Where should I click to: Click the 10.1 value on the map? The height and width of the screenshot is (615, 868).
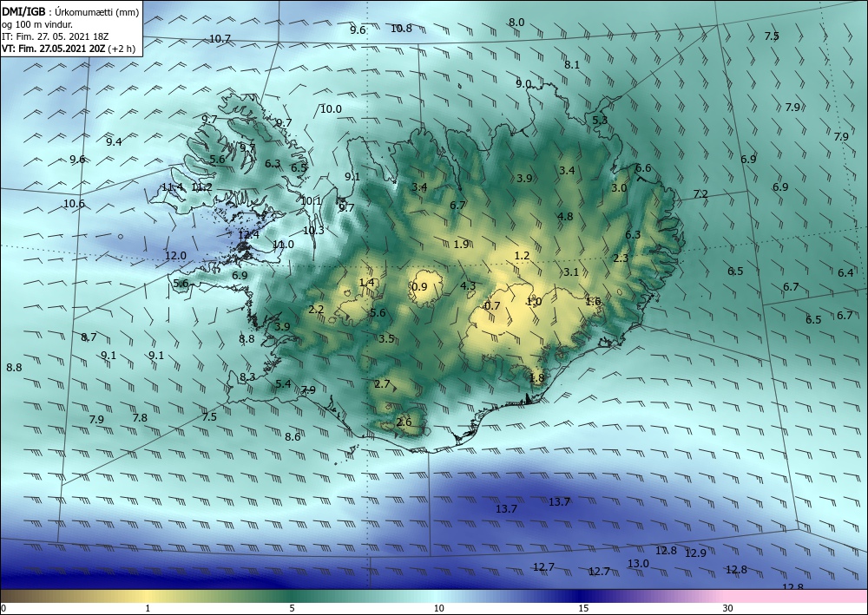point(311,200)
